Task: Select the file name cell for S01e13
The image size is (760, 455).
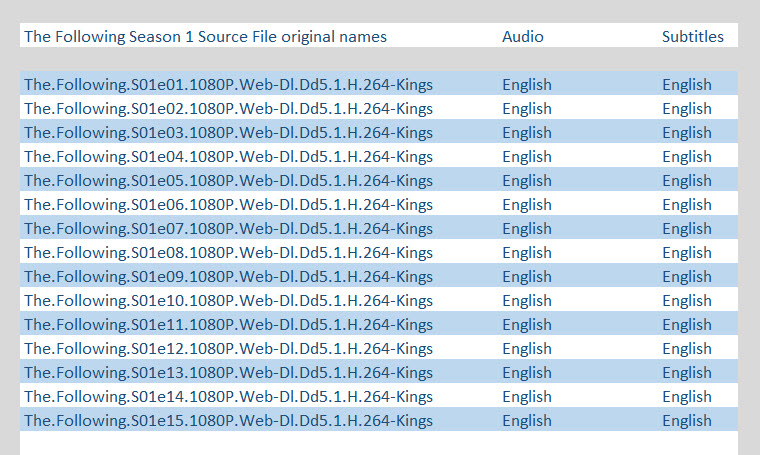Action: point(228,373)
